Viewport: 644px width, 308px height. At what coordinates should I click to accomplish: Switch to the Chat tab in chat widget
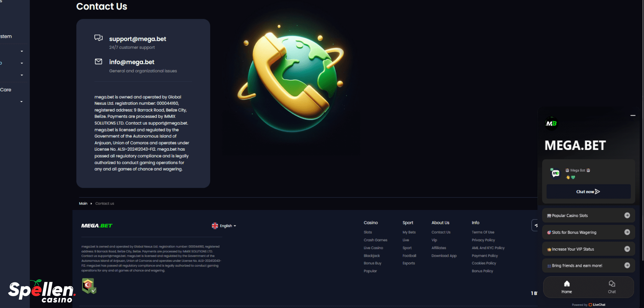(x=612, y=287)
